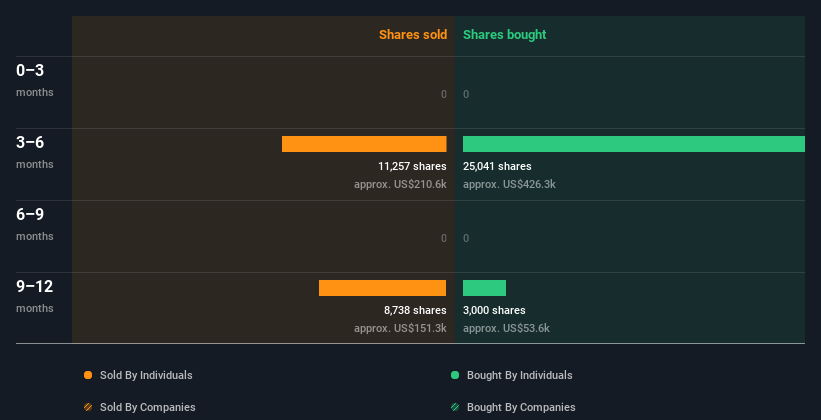This screenshot has height=420, width=821.
Task: Click the 0–3 months row label
Action: click(x=35, y=80)
